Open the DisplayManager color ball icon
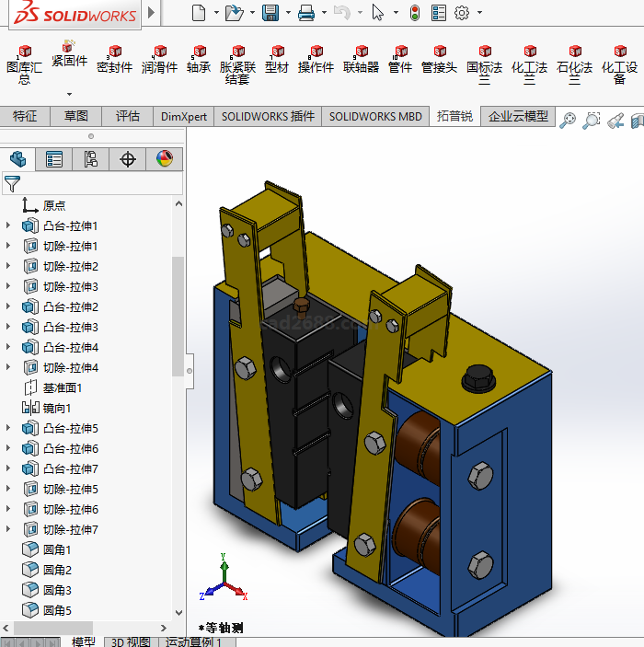The image size is (644, 647). click(164, 159)
